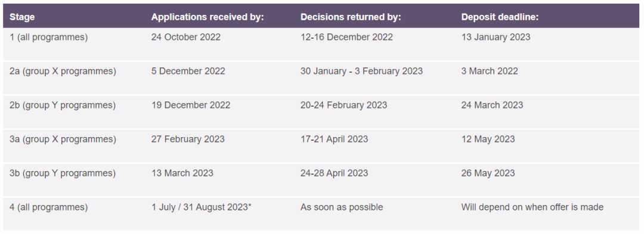Select the 3 March 2022 deposit deadline
The width and height of the screenshot is (644, 236).
click(490, 72)
